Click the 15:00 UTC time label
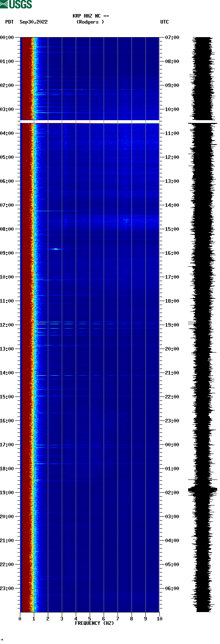Viewport: 220px width, 644px height. [172, 229]
